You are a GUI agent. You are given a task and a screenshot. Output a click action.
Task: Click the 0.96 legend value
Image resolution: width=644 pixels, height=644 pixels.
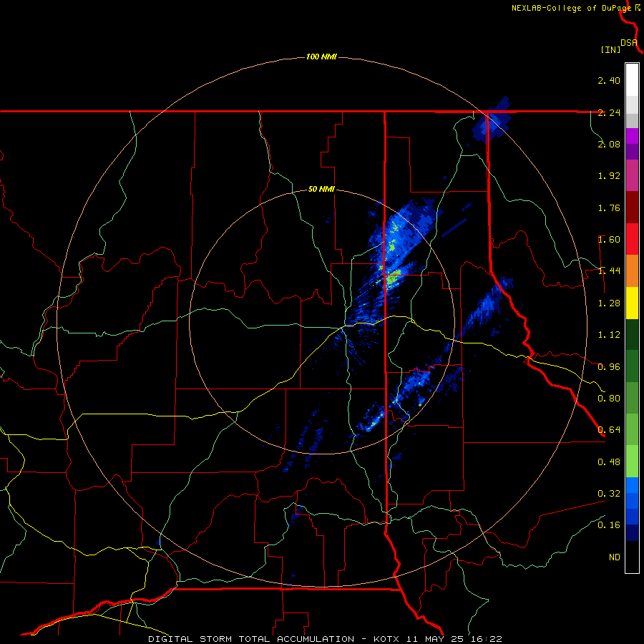(609, 367)
